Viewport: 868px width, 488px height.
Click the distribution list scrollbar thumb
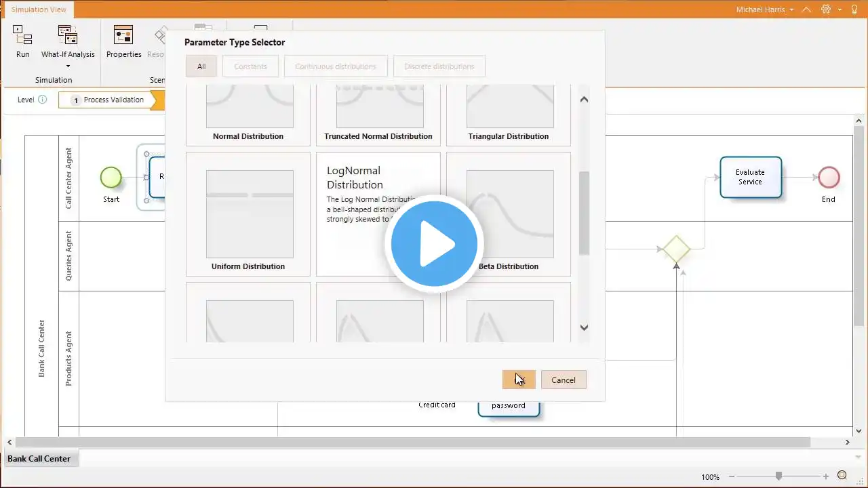584,213
